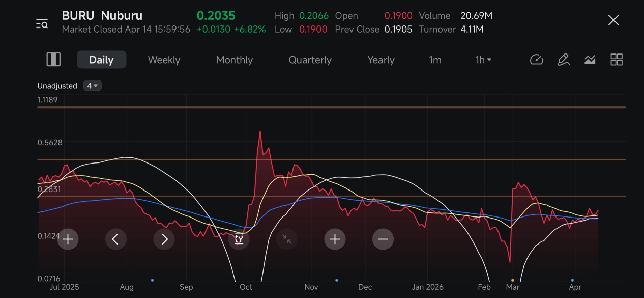
Task: Open the 1h interval dropdown
Action: click(x=483, y=60)
